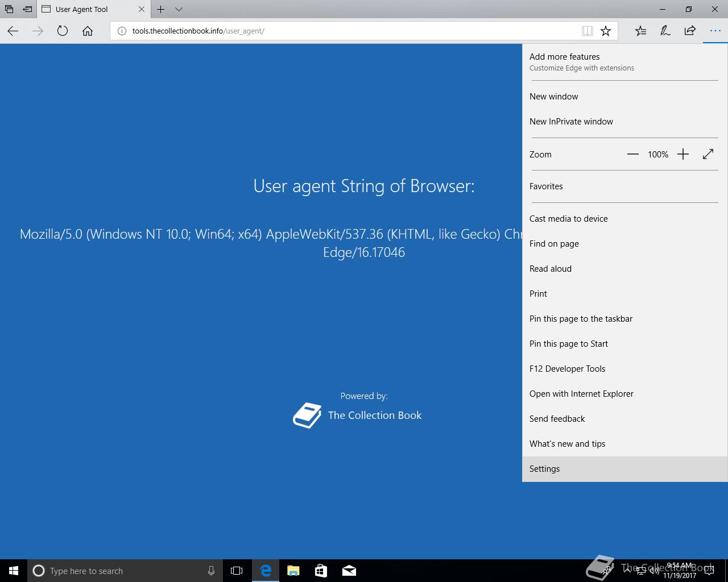
Task: Select the User Agent Tool tab
Action: point(94,9)
